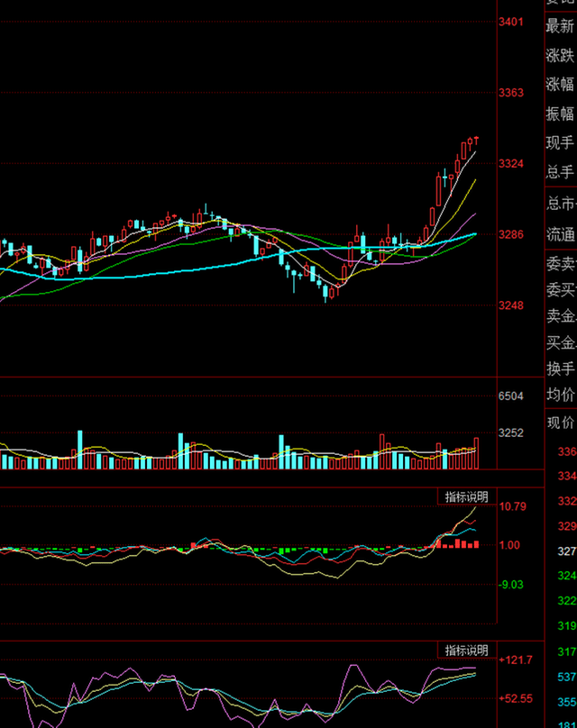Click the 总手 label
The width and height of the screenshot is (577, 728).
[560, 171]
